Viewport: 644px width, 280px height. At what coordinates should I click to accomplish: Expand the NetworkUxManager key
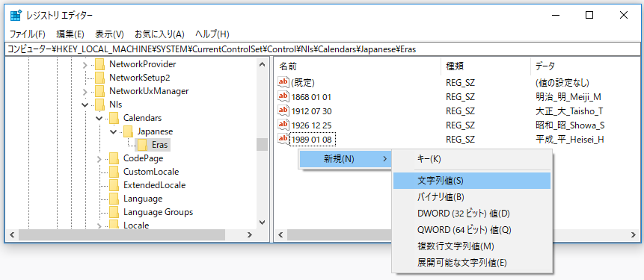tap(85, 91)
